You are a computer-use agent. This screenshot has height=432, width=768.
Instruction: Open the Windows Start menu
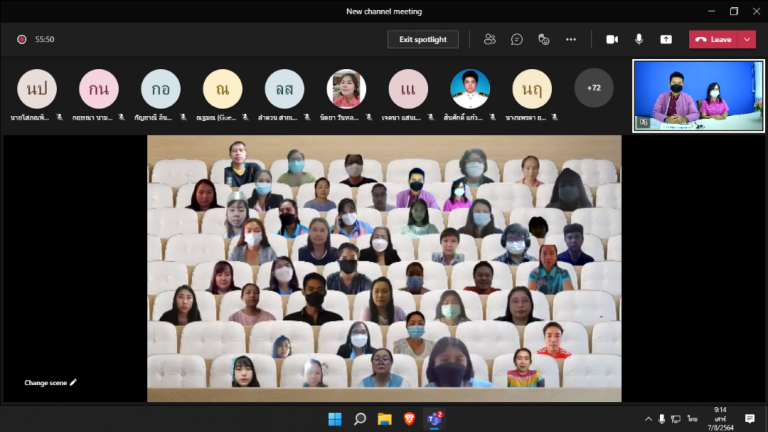[x=335, y=419]
